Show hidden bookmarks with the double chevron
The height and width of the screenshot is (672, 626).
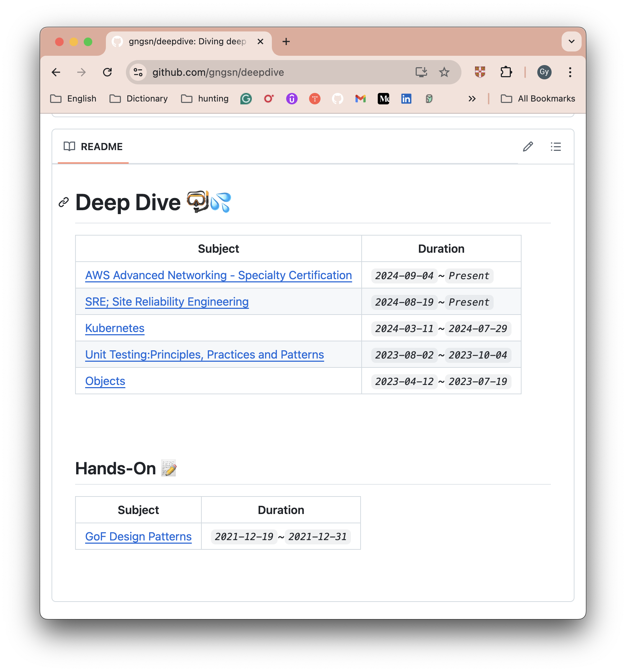[x=472, y=99]
